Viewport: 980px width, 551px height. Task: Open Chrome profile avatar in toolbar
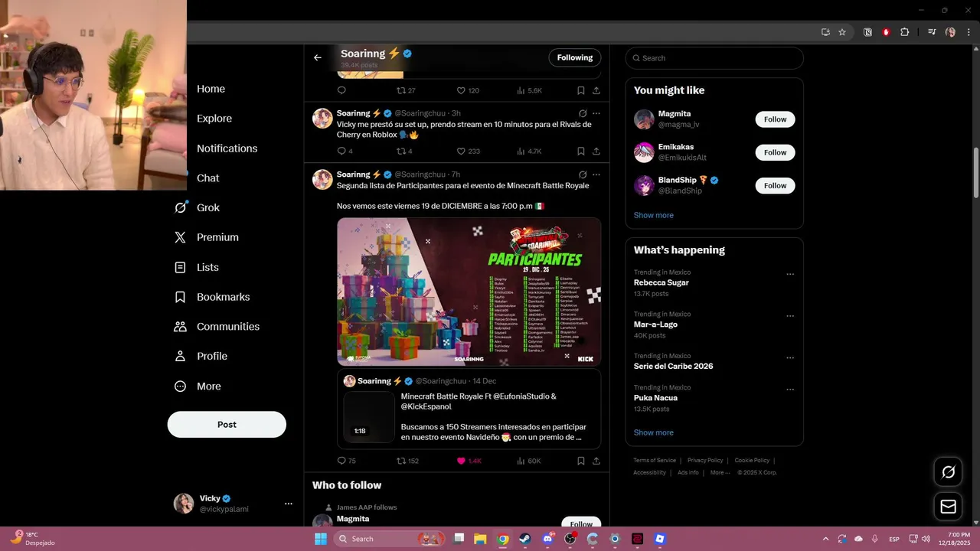950,32
